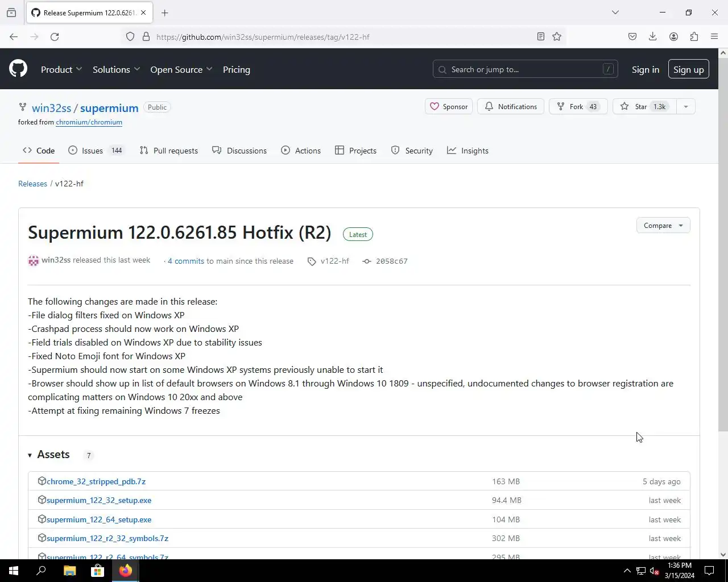Open Firefox tab list dropdown arrow

[615, 13]
